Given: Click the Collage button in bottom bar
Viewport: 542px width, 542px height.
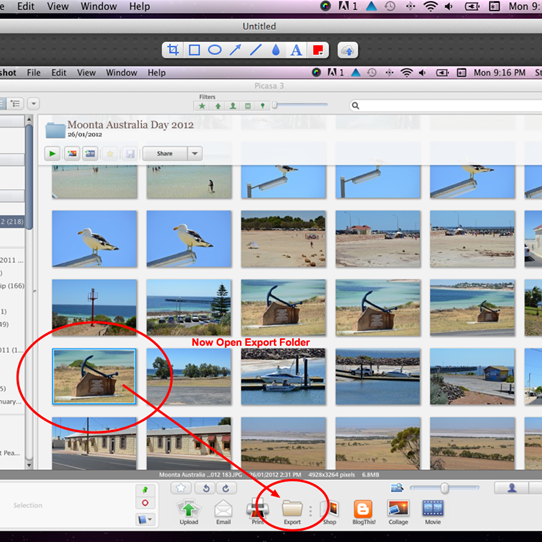Looking at the screenshot, I should 398,512.
